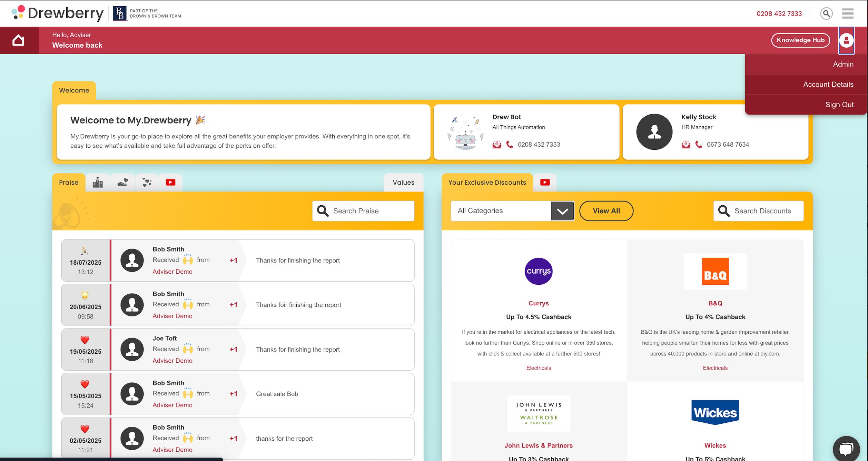Open the hamburger menu icon
The width and height of the screenshot is (868, 461).
848,14
